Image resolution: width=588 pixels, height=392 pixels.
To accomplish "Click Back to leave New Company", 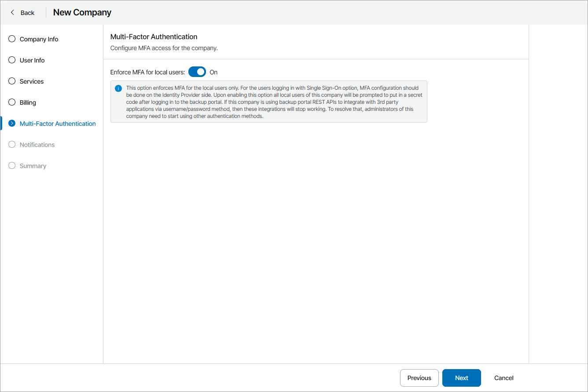I will [22, 12].
